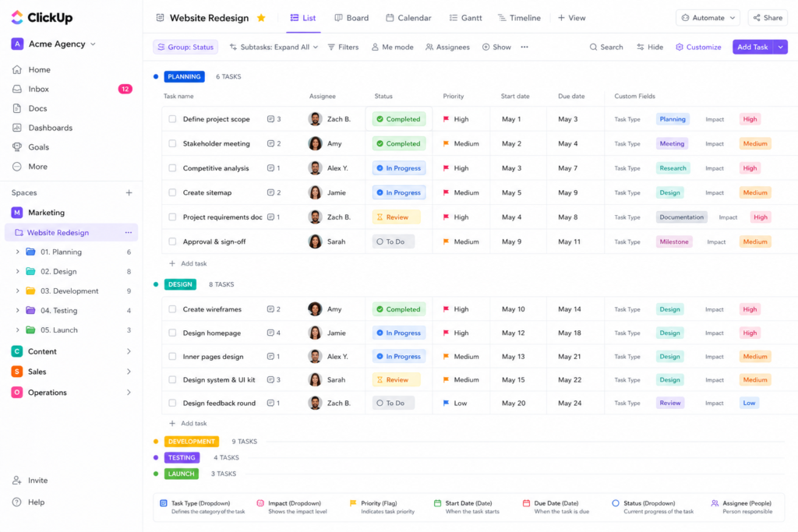
Task: Click Group: Status button
Action: coord(185,47)
